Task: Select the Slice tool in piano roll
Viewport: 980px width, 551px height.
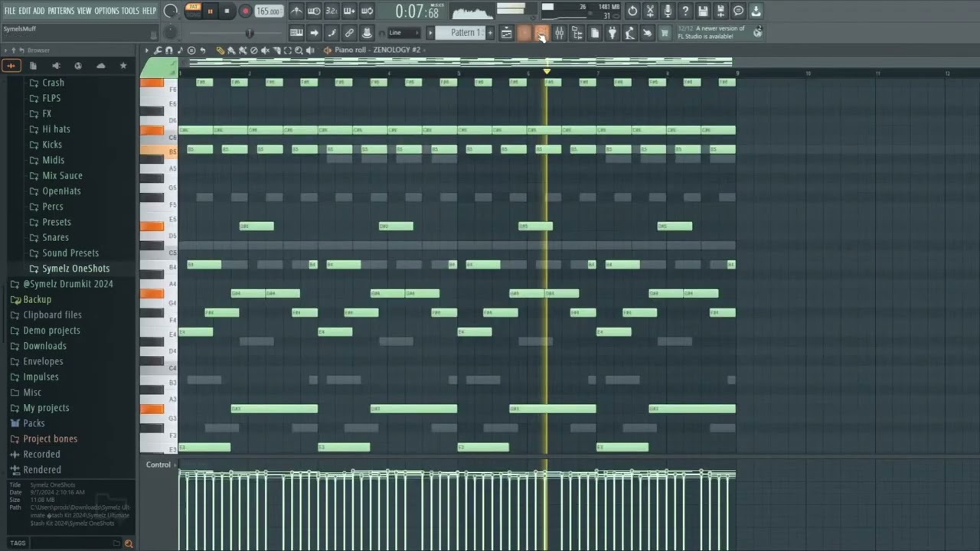Action: (276, 51)
